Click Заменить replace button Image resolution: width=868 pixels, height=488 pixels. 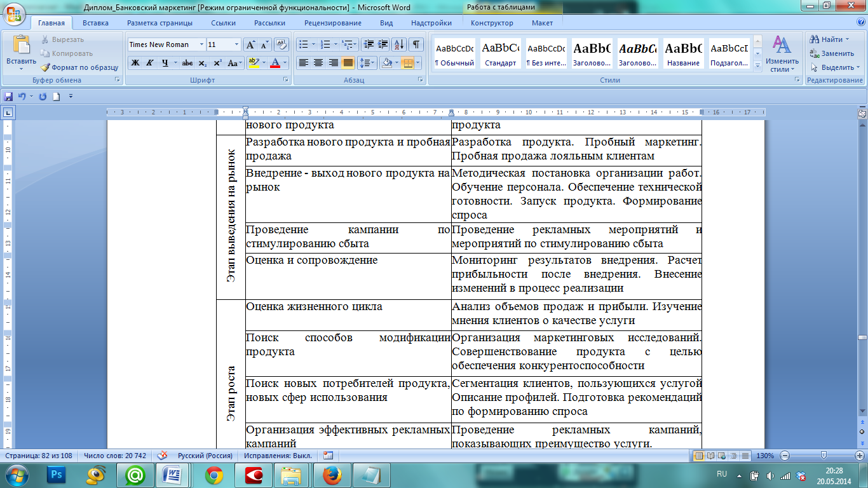point(832,53)
